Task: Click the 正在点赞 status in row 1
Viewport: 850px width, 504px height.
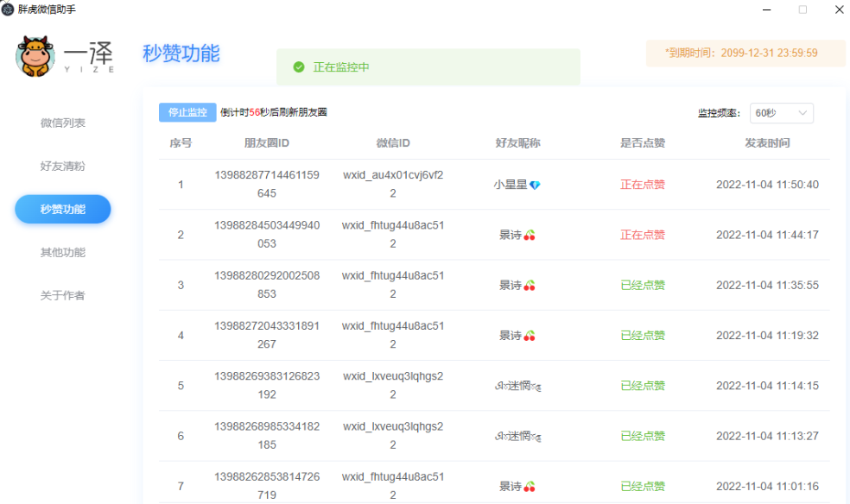Action: (643, 185)
